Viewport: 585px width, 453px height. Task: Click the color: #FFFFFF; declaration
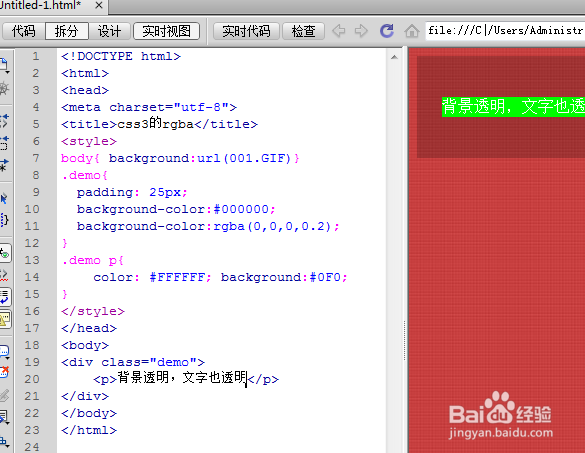[x=152, y=277]
